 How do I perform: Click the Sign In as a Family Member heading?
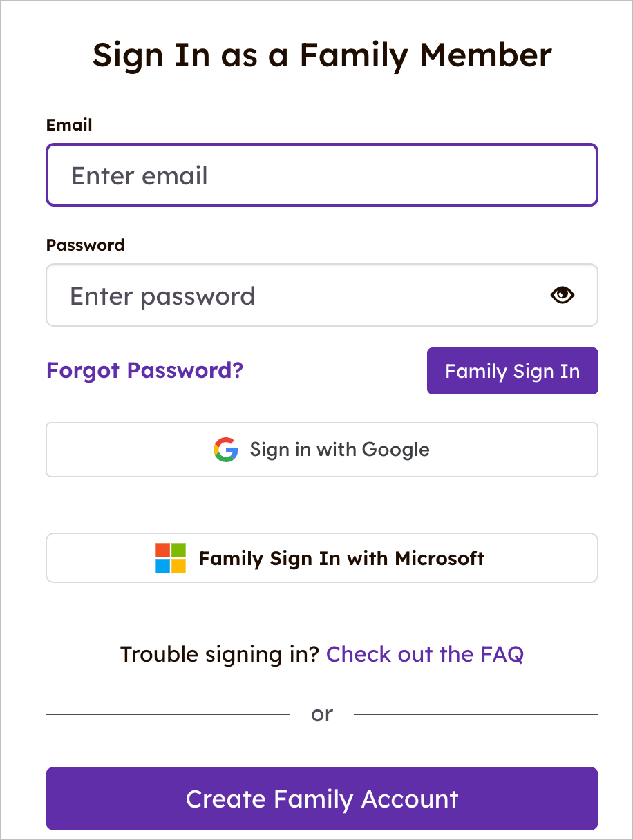(322, 55)
